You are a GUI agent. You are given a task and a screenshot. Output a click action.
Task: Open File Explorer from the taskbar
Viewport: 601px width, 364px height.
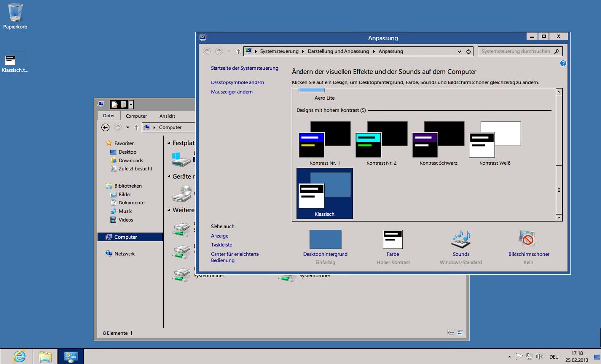coord(45,356)
